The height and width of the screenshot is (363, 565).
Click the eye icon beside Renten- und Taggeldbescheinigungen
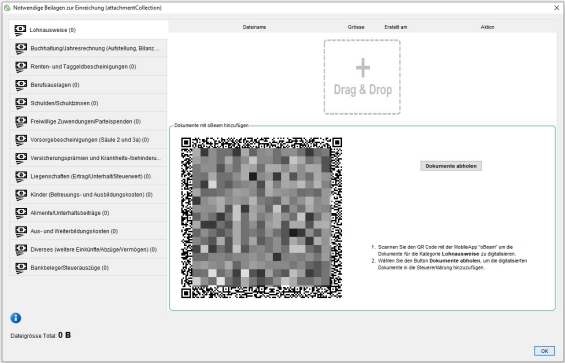pos(21,67)
